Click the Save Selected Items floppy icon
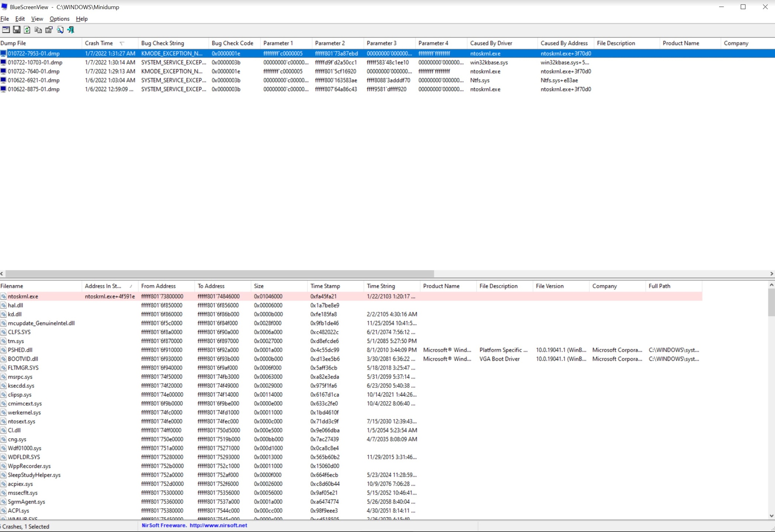The width and height of the screenshot is (775, 532). click(17, 30)
